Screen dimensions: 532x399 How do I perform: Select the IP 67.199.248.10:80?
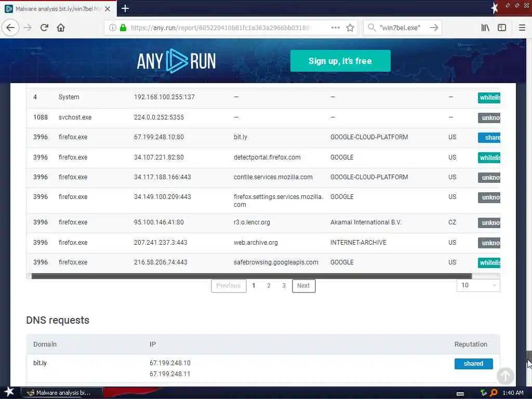[x=159, y=137]
